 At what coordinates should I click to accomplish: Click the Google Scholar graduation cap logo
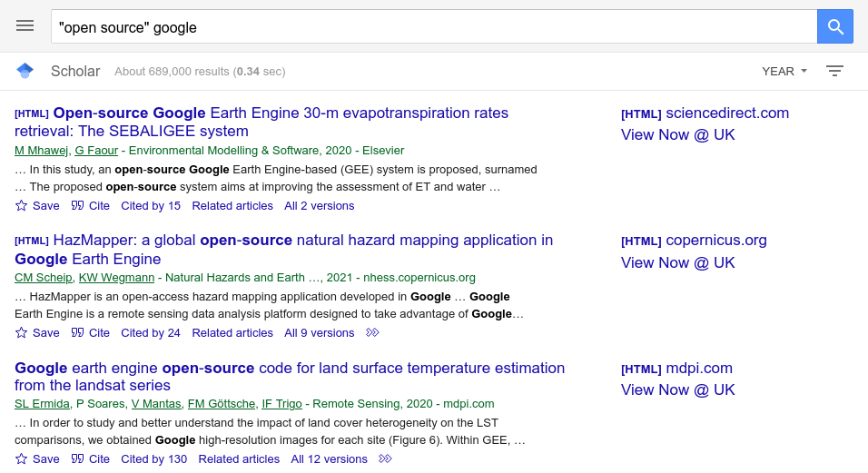point(25,71)
